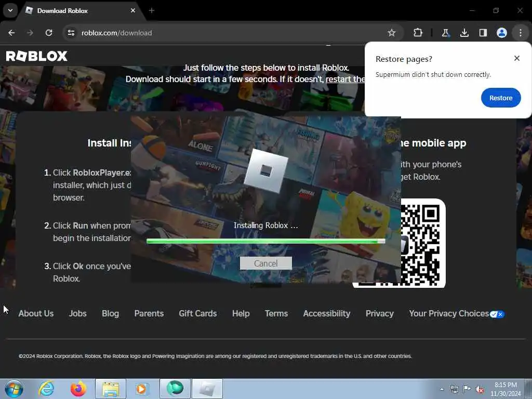Dismiss the Restore pages popup with X
This screenshot has height=399, width=532.
[x=517, y=58]
